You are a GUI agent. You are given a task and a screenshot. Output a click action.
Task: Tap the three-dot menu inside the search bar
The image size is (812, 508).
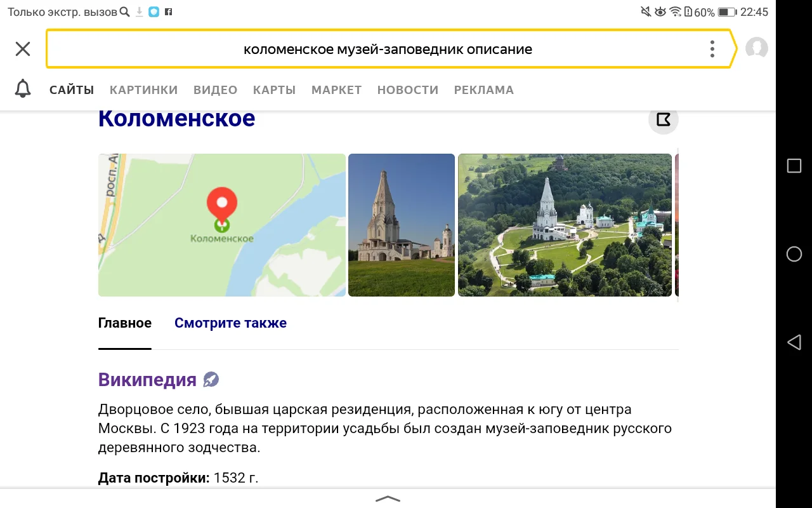click(x=712, y=48)
